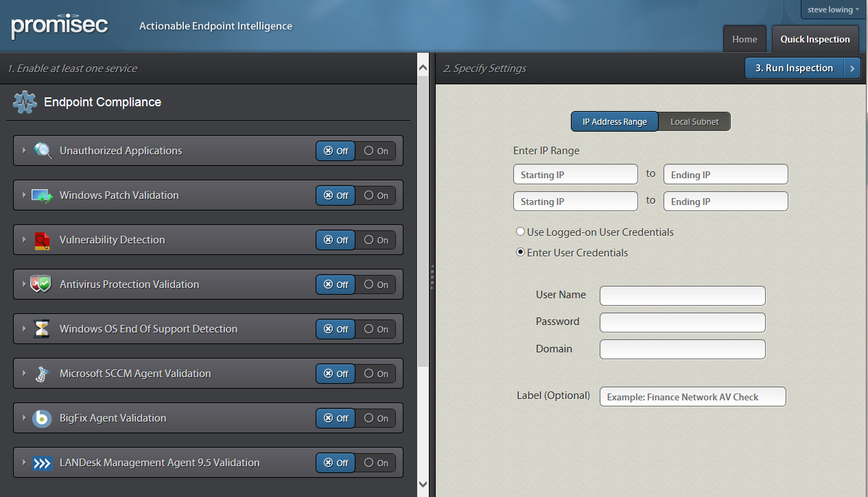This screenshot has height=497, width=868.
Task: Set BigFix Agent Validation to Off
Action: [336, 418]
